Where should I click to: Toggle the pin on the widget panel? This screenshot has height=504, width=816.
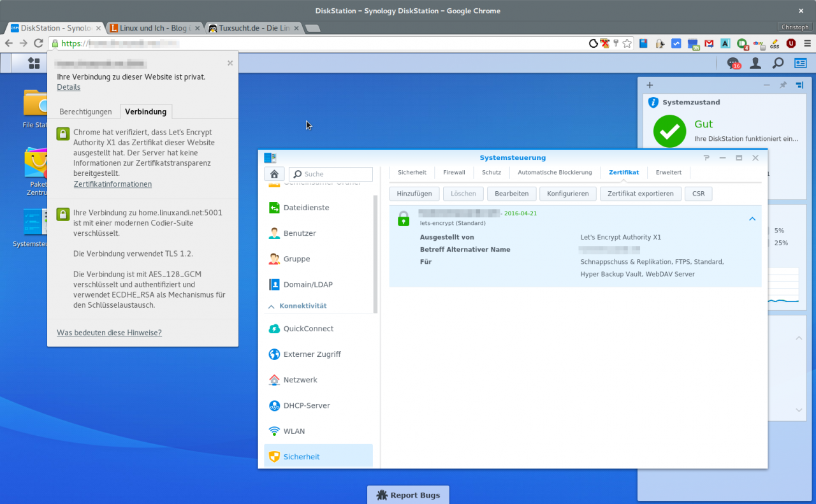click(x=783, y=85)
